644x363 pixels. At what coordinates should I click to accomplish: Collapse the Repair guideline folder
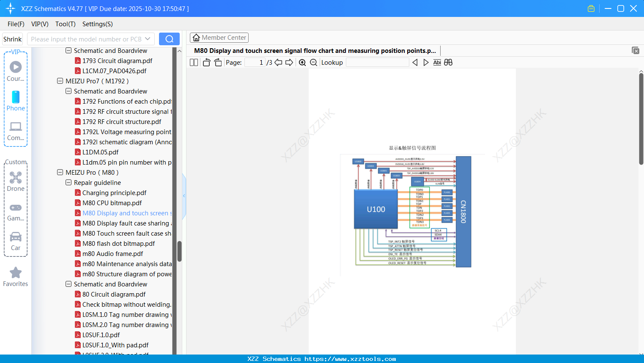coord(69,182)
